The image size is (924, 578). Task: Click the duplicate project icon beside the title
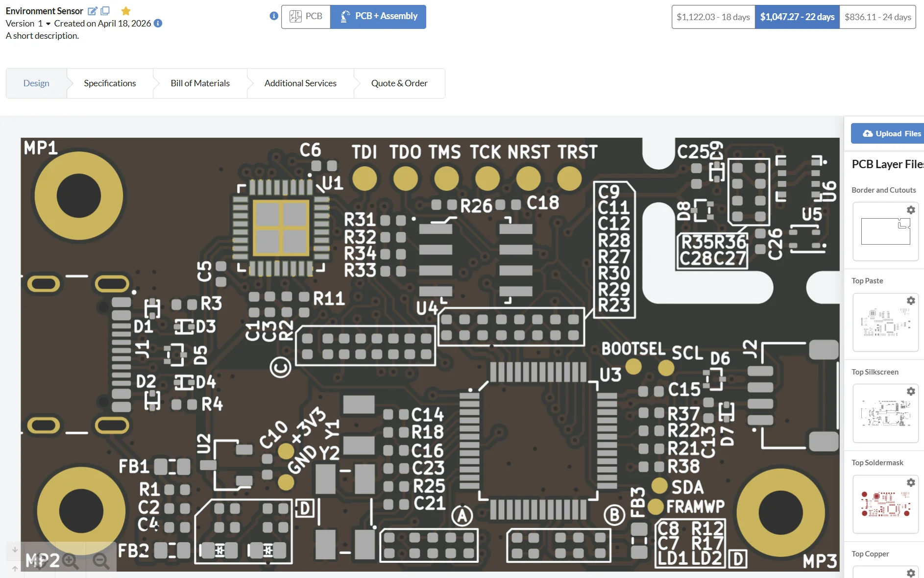click(105, 11)
